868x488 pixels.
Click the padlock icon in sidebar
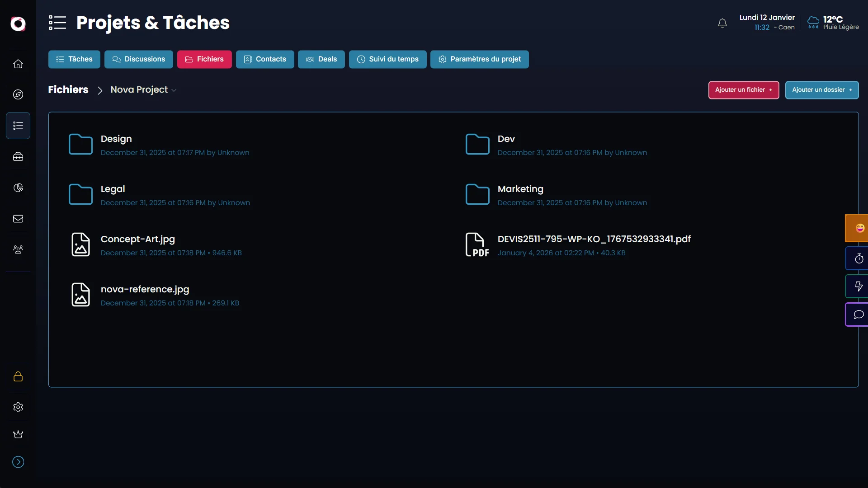pyautogui.click(x=18, y=376)
